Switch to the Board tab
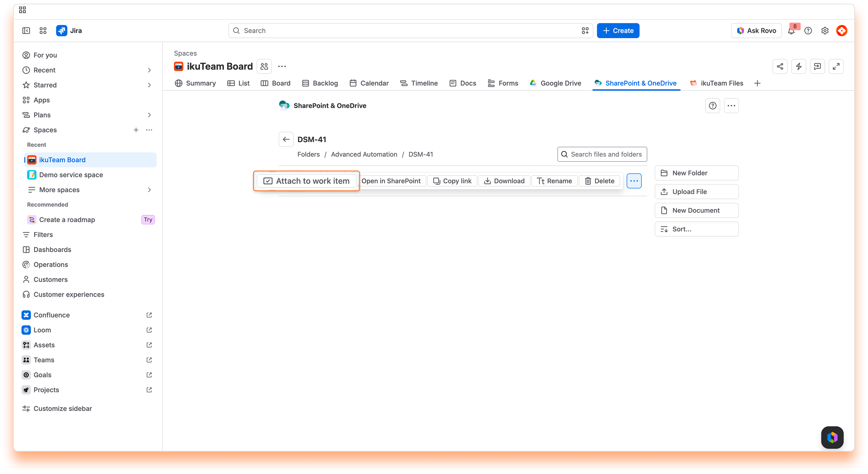This screenshot has width=868, height=474. [275, 83]
